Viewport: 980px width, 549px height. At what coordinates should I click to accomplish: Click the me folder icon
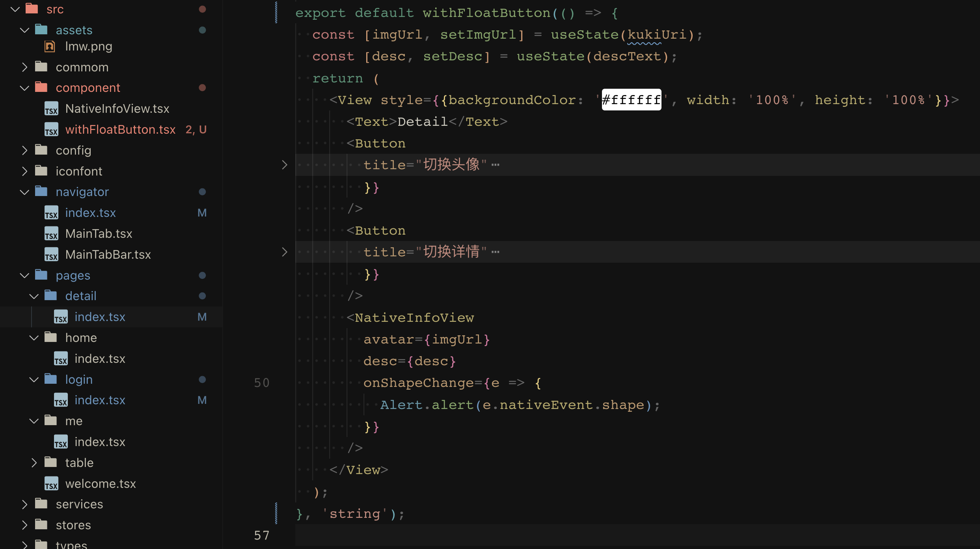(x=51, y=420)
